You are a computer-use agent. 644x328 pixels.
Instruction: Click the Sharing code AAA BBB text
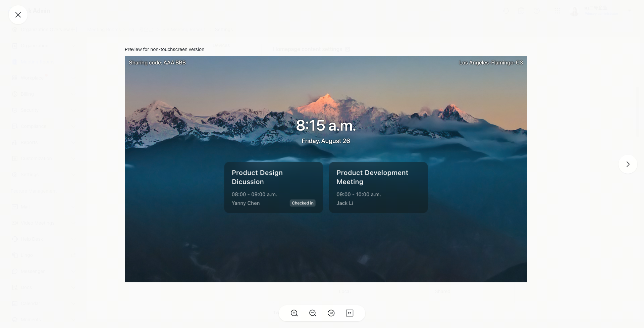(157, 63)
